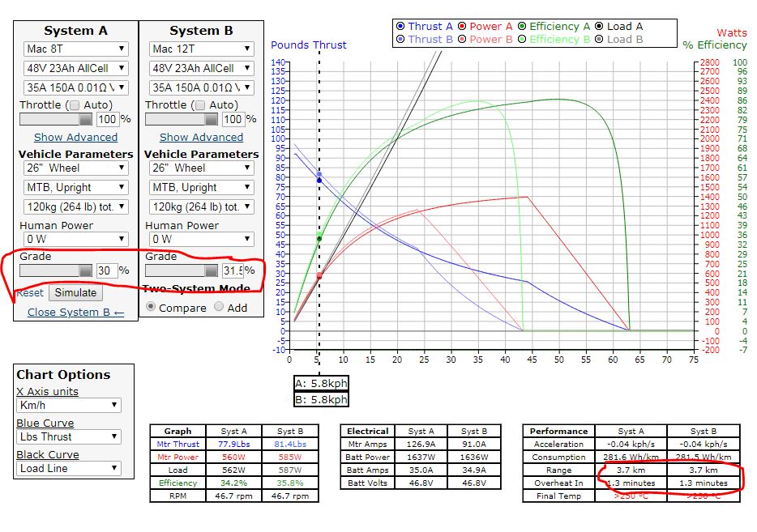Open System A Human Power dropdown
757x532 pixels.
coord(76,239)
